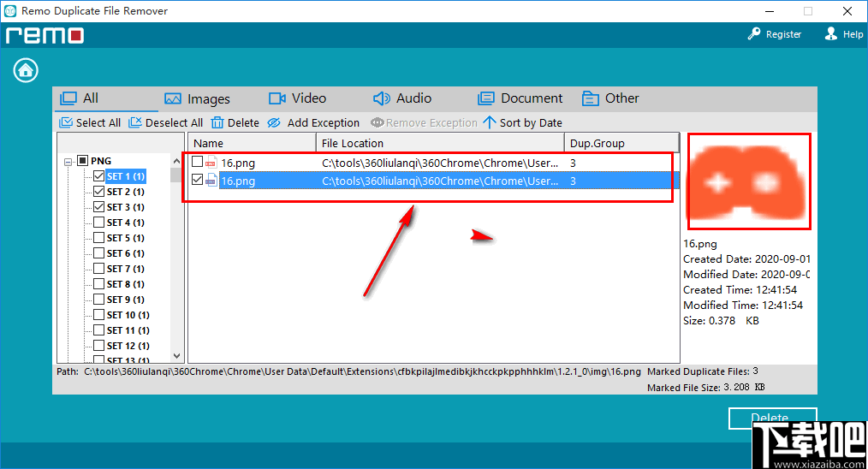The height and width of the screenshot is (469, 868).
Task: Click Select All in the toolbar
Action: (x=90, y=123)
